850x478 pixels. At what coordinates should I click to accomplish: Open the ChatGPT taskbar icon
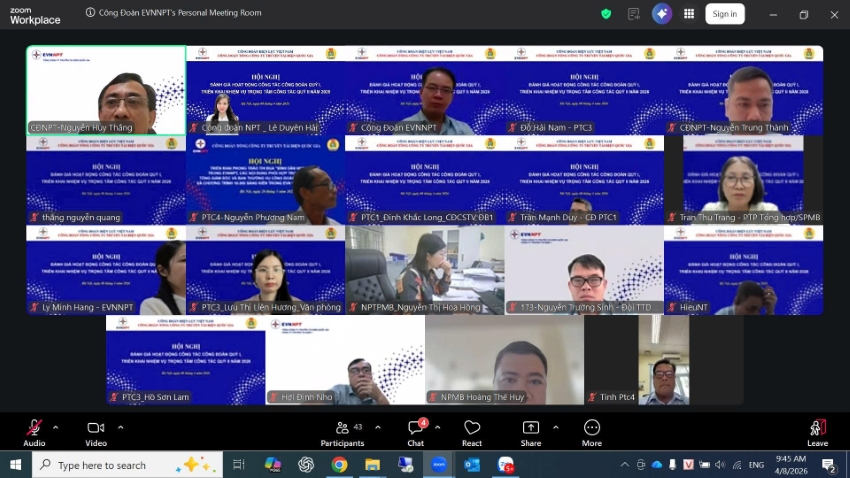[306, 464]
